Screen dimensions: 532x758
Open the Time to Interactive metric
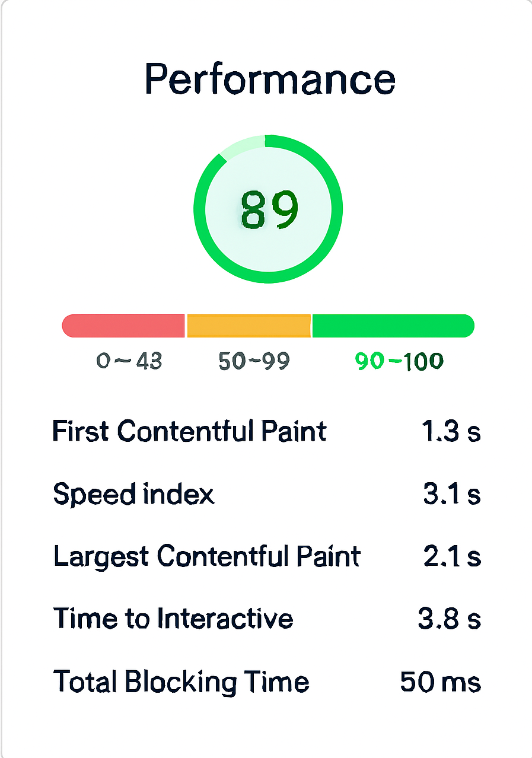(173, 619)
